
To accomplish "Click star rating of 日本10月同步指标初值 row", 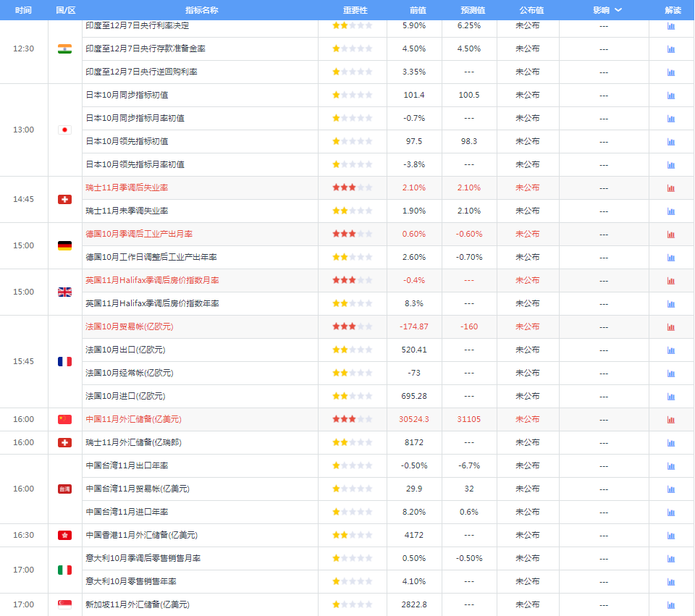I will click(353, 95).
